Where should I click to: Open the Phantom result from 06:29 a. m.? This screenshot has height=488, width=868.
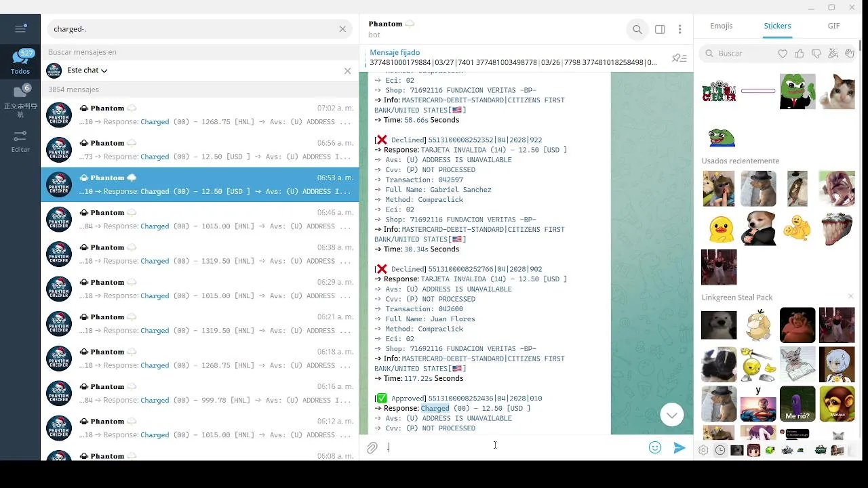pyautogui.click(x=200, y=289)
